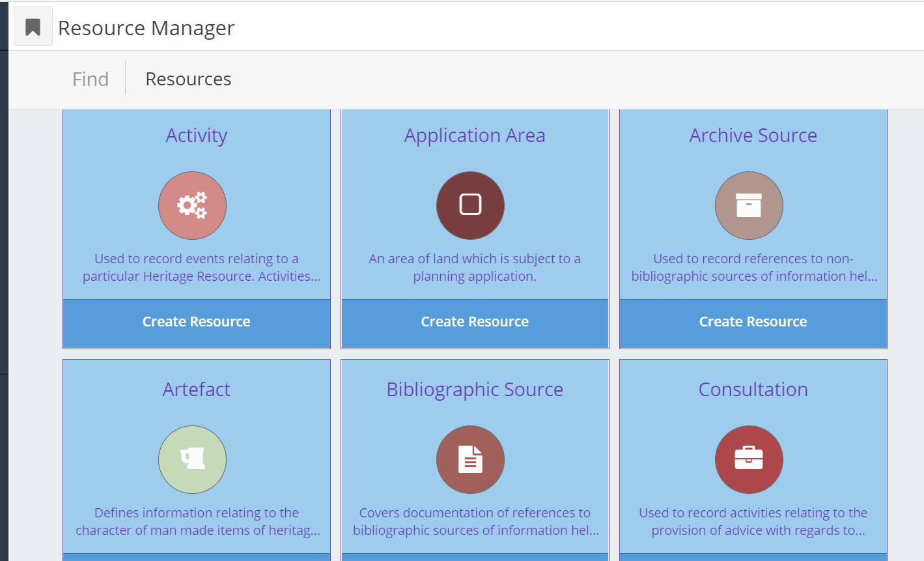Select the Resources tab
The width and height of the screenshot is (924, 561).
(x=188, y=78)
